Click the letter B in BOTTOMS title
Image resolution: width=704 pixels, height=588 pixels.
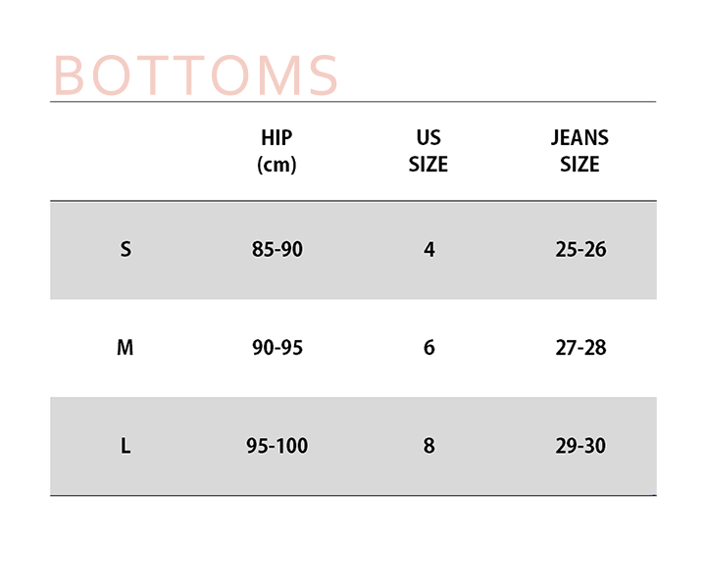click(x=69, y=74)
